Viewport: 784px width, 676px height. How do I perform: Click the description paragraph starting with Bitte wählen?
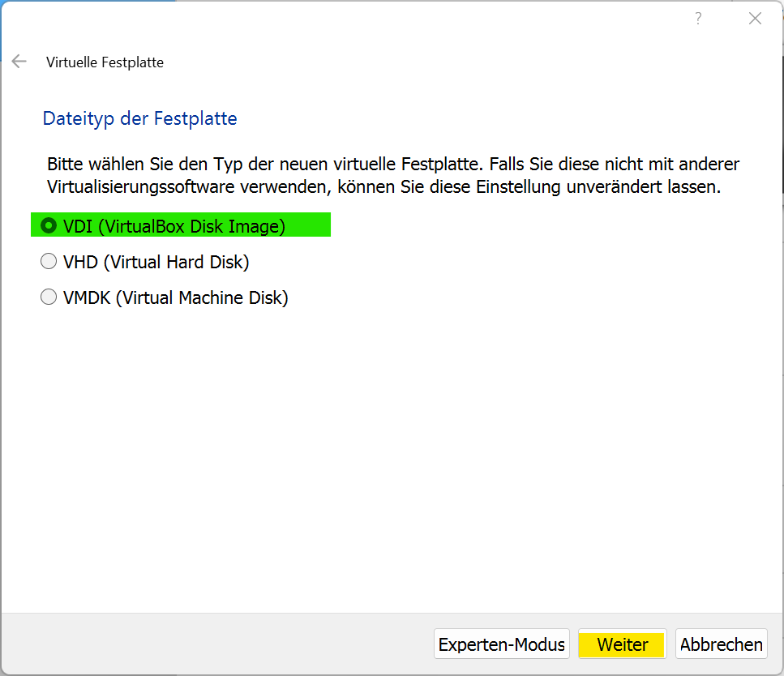[x=393, y=176]
